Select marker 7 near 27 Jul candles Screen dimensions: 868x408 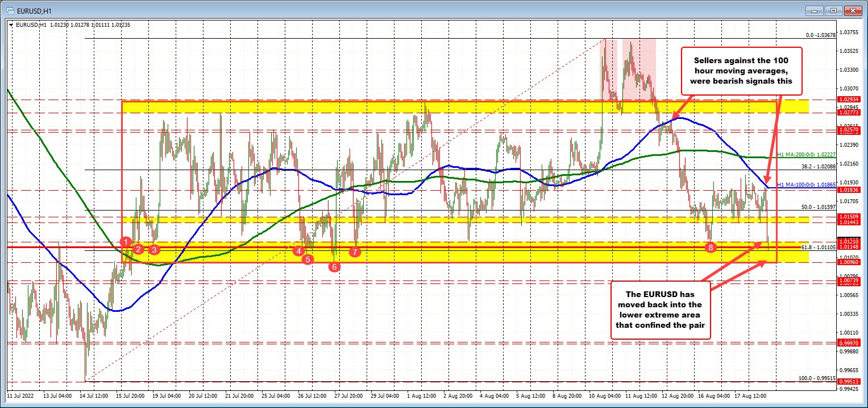(355, 251)
